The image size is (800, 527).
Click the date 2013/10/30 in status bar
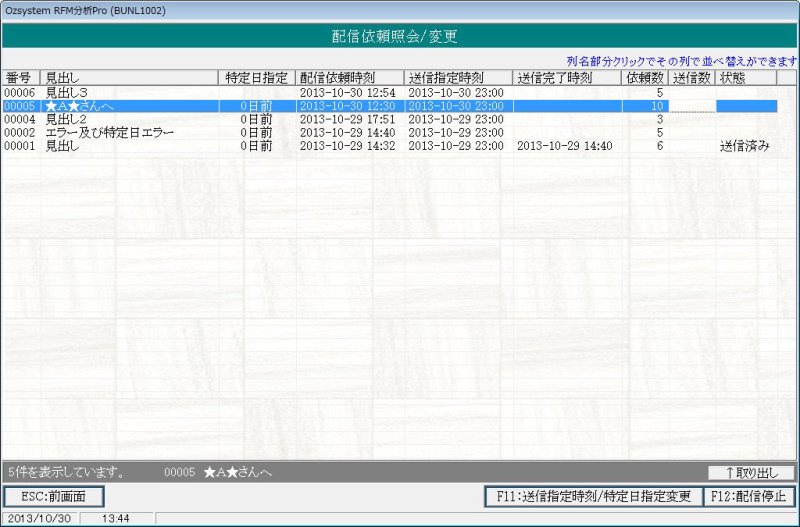click(39, 518)
